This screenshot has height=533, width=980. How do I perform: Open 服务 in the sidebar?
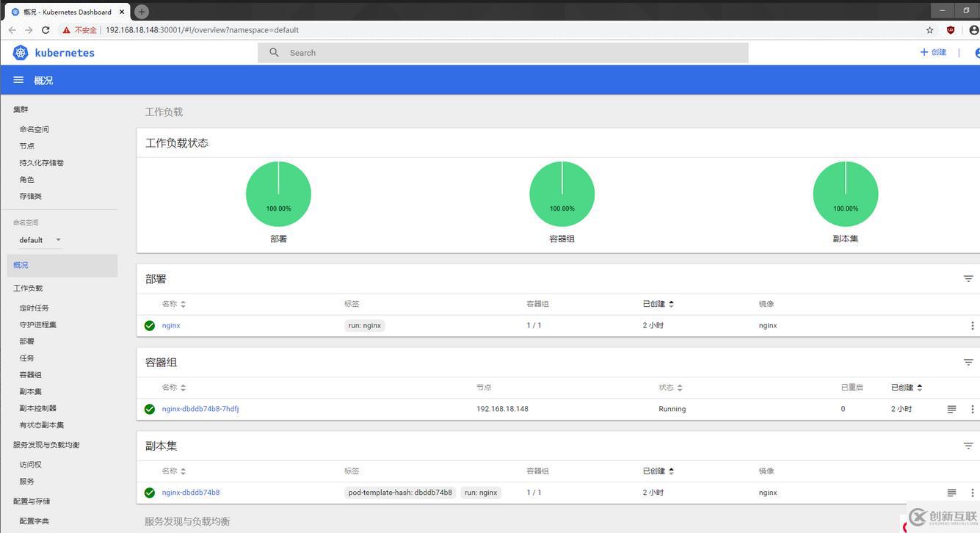(27, 482)
